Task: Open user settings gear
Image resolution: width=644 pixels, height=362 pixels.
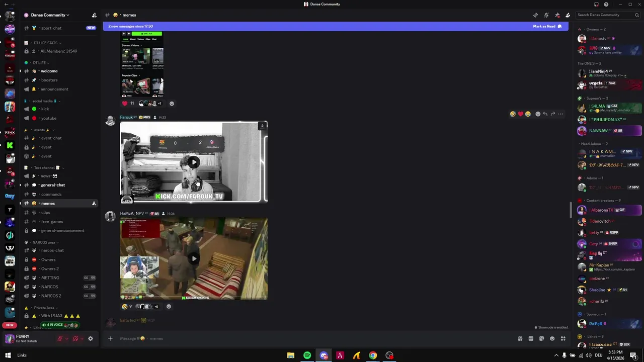Action: point(91,339)
